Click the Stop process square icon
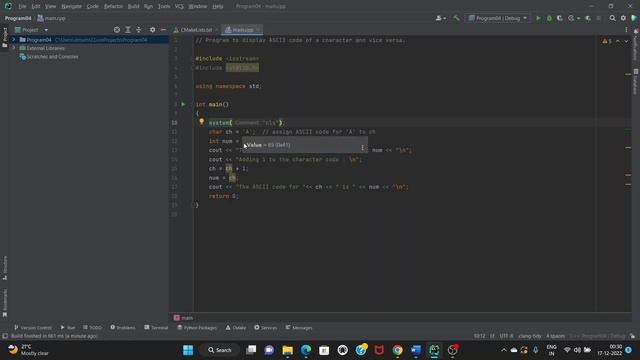The width and height of the screenshot is (640, 360). pos(599,18)
